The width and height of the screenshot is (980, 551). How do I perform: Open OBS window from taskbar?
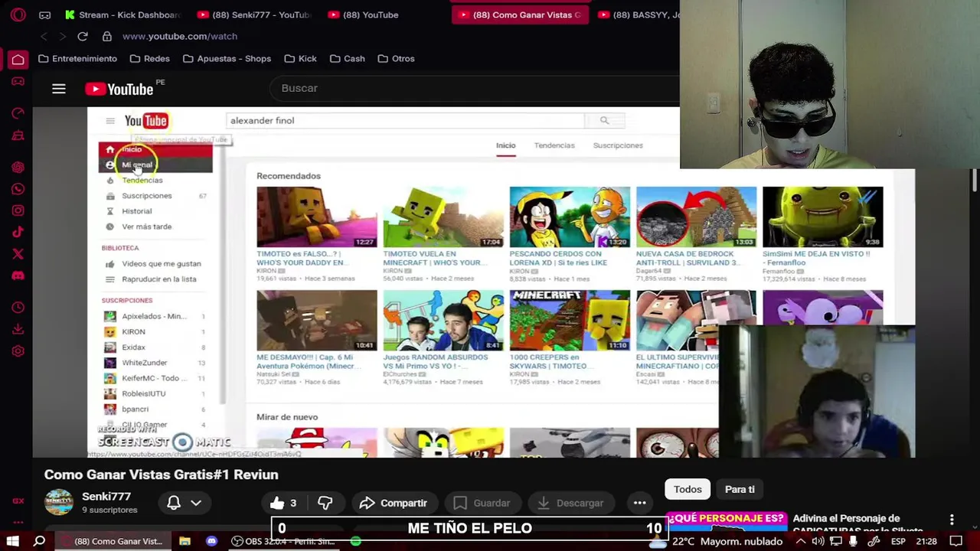283,541
